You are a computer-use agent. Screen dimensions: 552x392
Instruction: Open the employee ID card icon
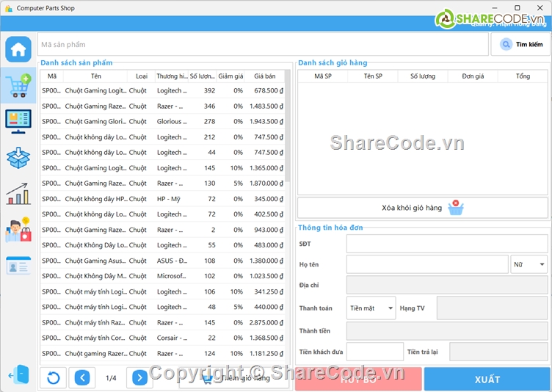18,266
